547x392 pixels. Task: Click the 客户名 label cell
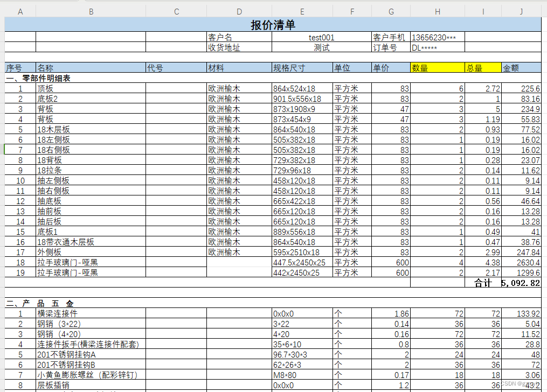[x=239, y=37]
